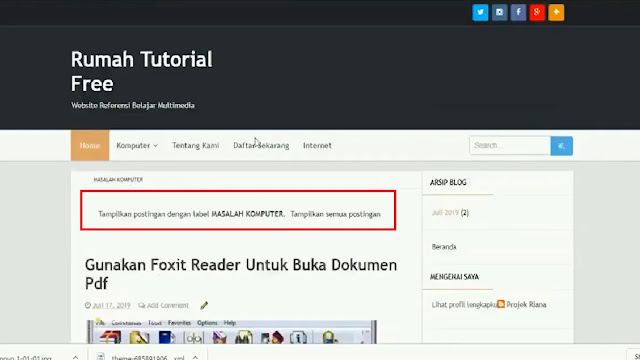This screenshot has height=360, width=640.
Task: Click into the Search input field
Action: (510, 146)
